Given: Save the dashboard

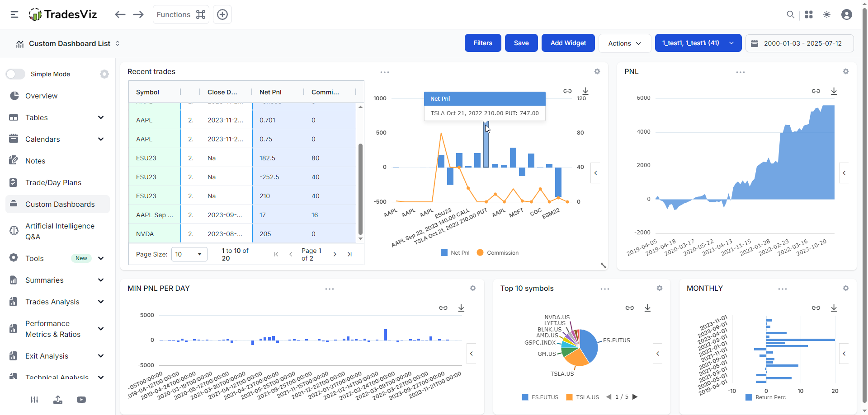Looking at the screenshot, I should pos(521,43).
